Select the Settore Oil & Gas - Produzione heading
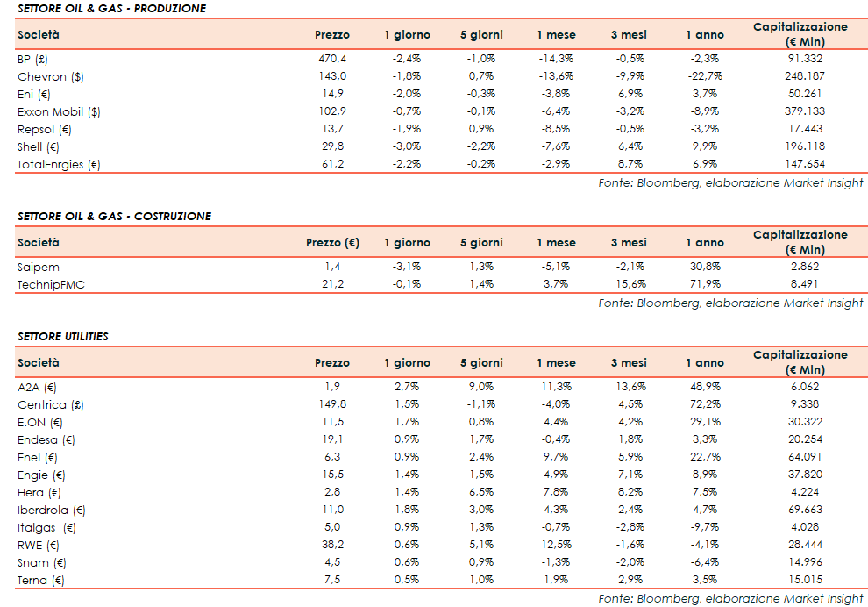 coord(112,8)
